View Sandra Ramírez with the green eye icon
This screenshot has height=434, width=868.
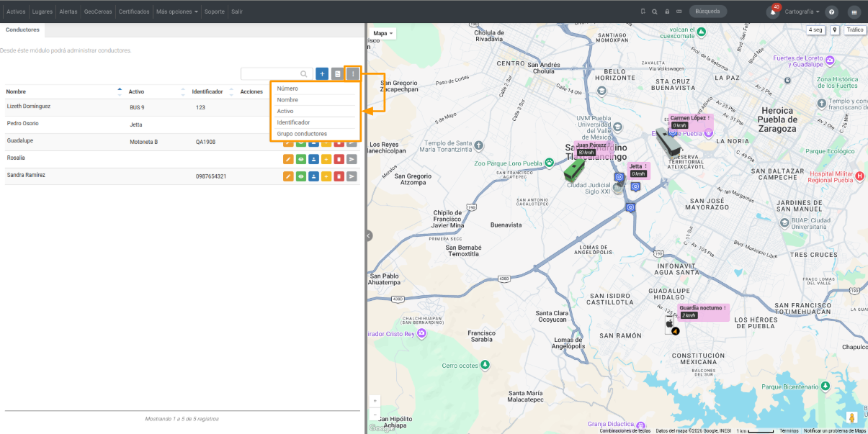[301, 176]
